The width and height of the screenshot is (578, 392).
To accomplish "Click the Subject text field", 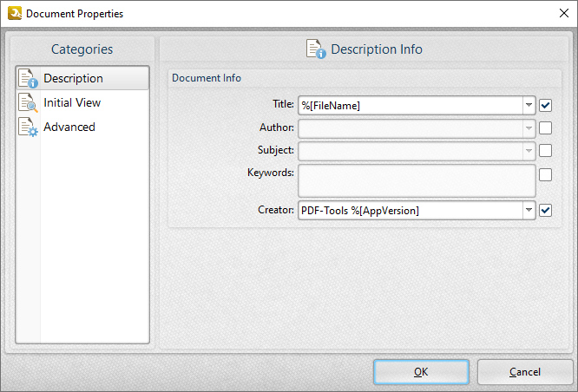I will 411,151.
